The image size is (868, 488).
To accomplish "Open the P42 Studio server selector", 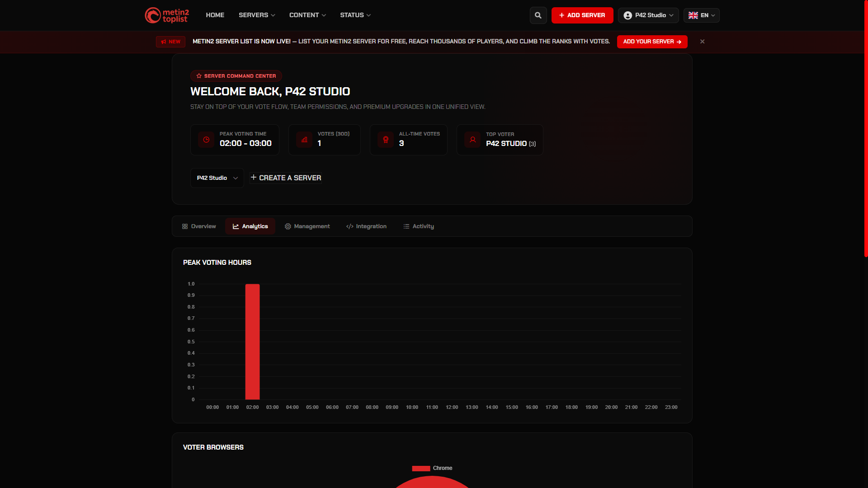I will click(x=217, y=178).
